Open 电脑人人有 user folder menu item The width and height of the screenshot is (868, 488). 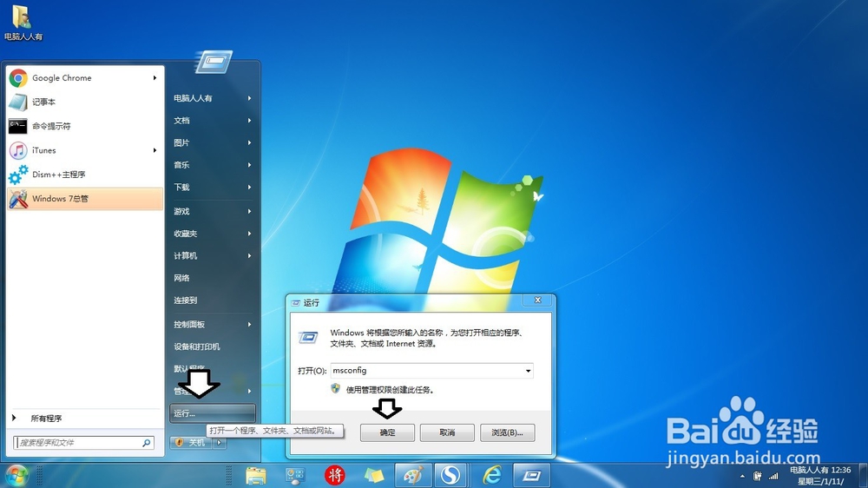coord(213,98)
